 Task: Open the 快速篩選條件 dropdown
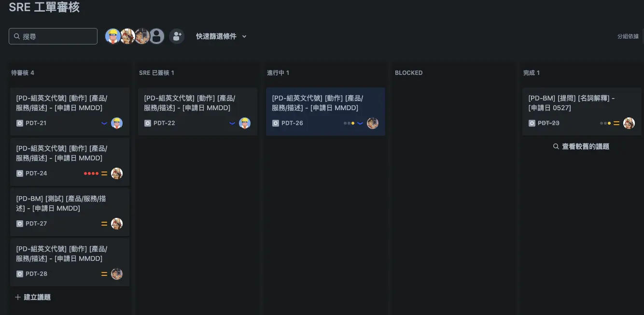point(221,36)
